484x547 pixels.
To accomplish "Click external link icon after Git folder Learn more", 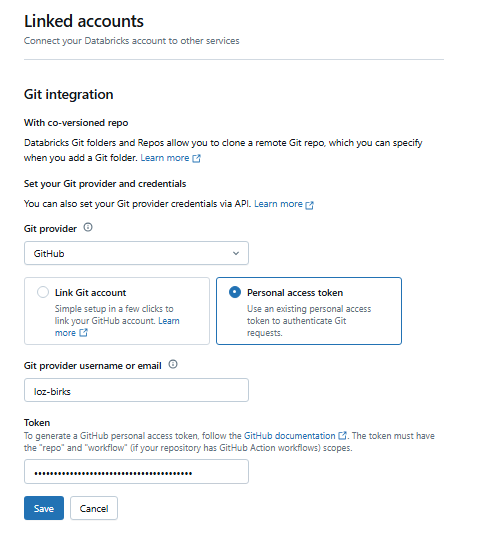I will (x=196, y=158).
